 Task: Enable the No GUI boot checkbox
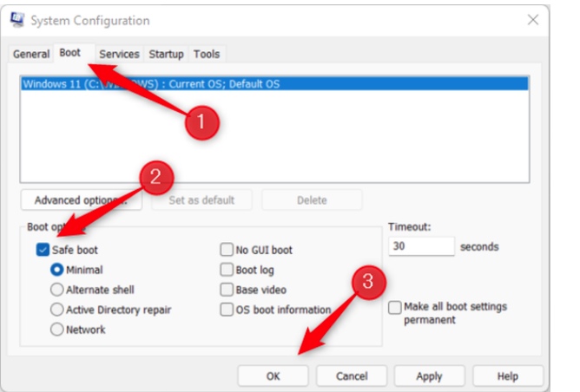coord(227,250)
